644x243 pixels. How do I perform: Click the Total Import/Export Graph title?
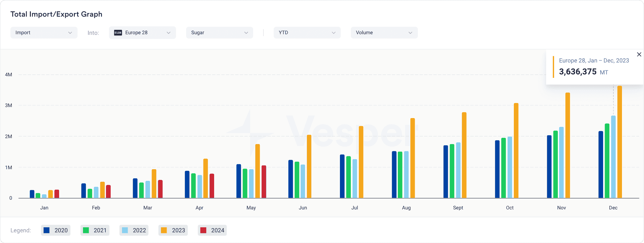[x=56, y=14]
